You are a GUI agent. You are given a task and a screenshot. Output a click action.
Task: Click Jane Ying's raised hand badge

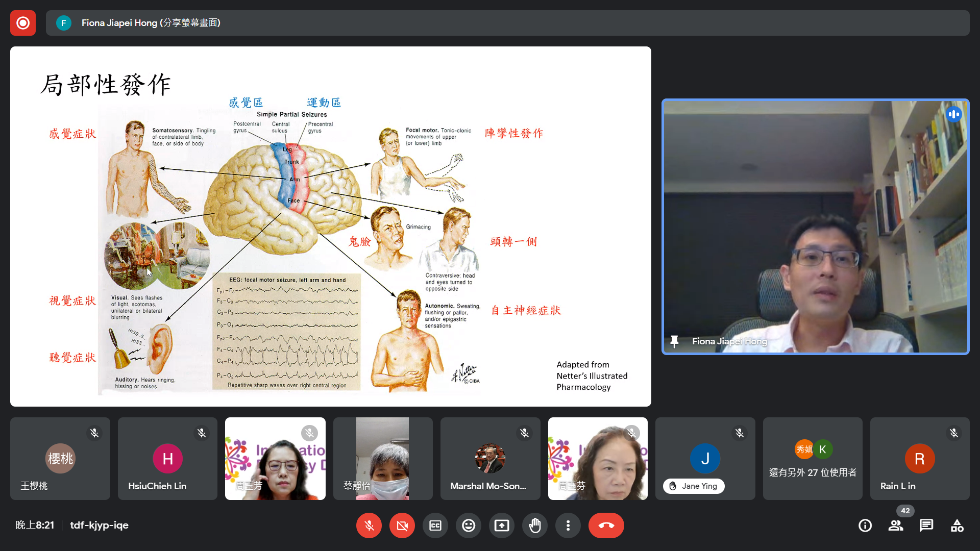click(x=694, y=486)
